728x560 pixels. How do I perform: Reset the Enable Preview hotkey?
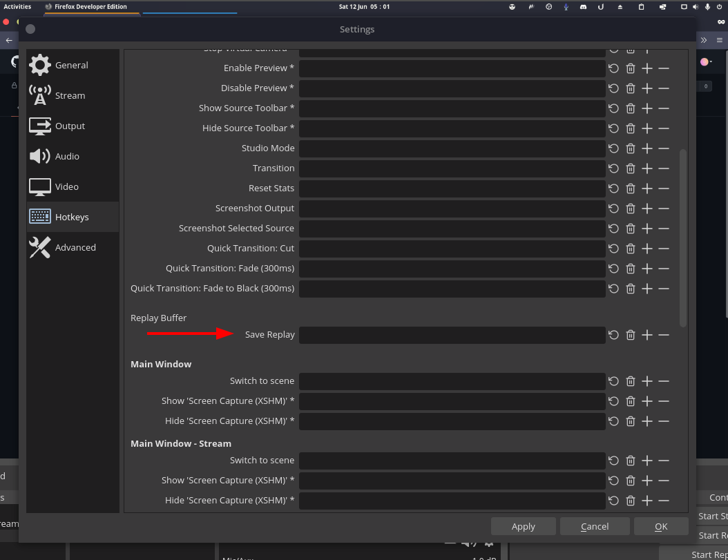point(614,68)
